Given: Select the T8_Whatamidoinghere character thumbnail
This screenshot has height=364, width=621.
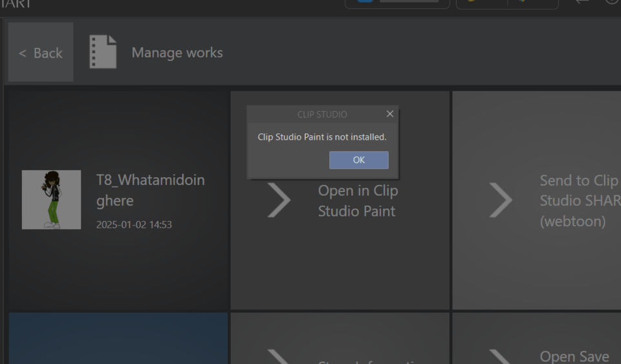Looking at the screenshot, I should (51, 199).
